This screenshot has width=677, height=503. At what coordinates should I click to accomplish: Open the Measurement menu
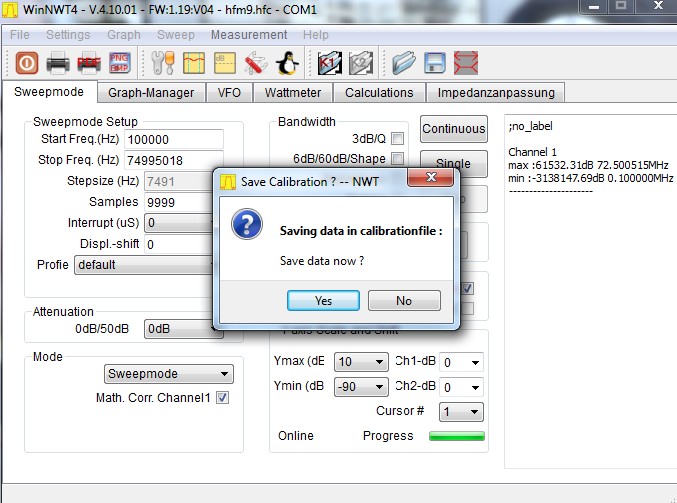click(x=249, y=35)
